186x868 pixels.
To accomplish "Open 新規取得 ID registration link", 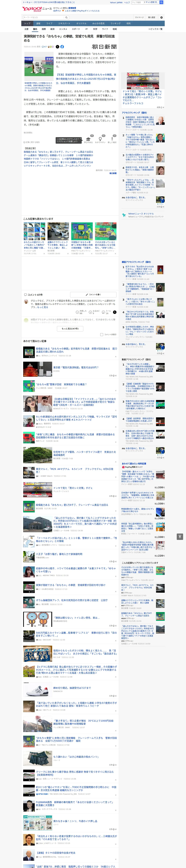I will pyautogui.click(x=72, y=8).
